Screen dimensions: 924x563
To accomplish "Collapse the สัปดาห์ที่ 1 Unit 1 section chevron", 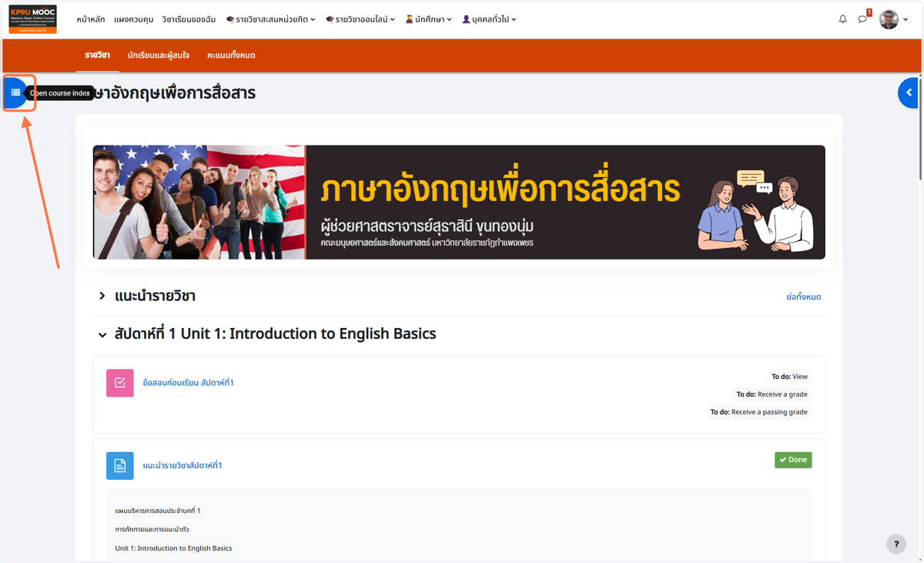I will [x=102, y=334].
